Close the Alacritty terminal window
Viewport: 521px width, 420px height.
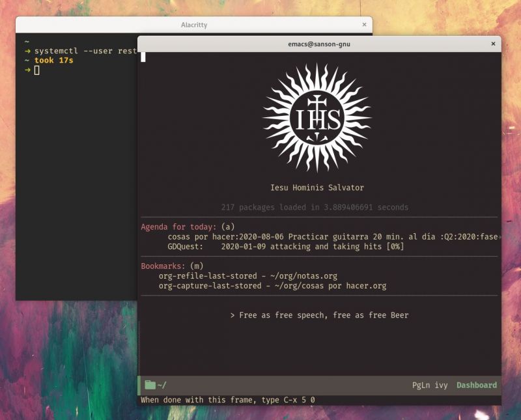[x=364, y=25]
